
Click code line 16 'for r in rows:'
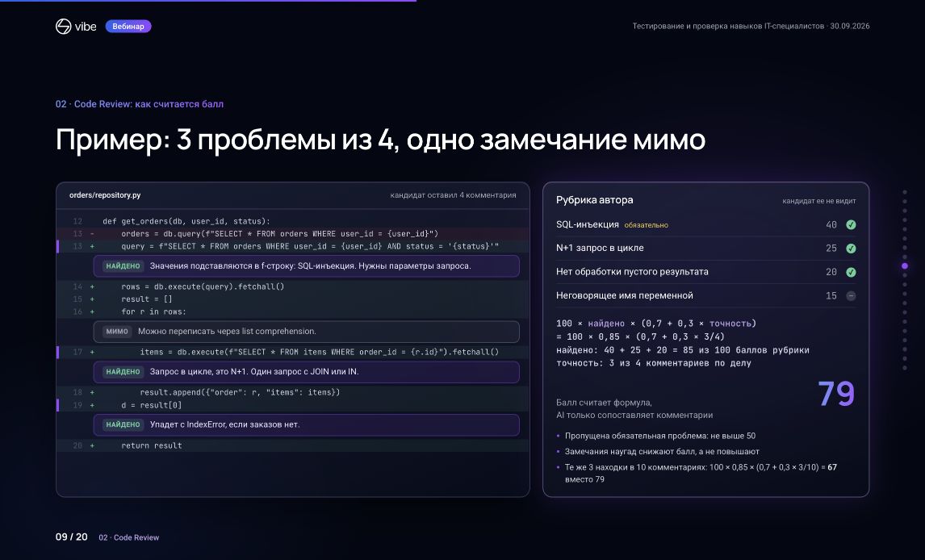pos(293,311)
